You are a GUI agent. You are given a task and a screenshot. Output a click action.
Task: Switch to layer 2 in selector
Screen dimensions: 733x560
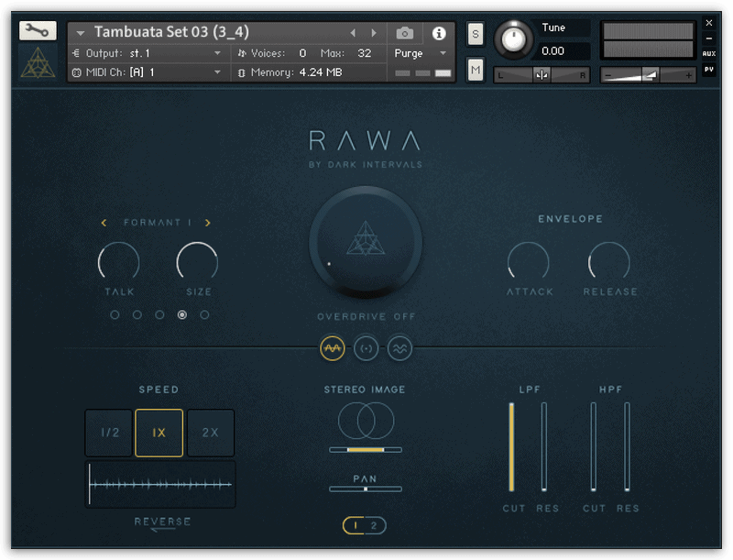tap(375, 525)
